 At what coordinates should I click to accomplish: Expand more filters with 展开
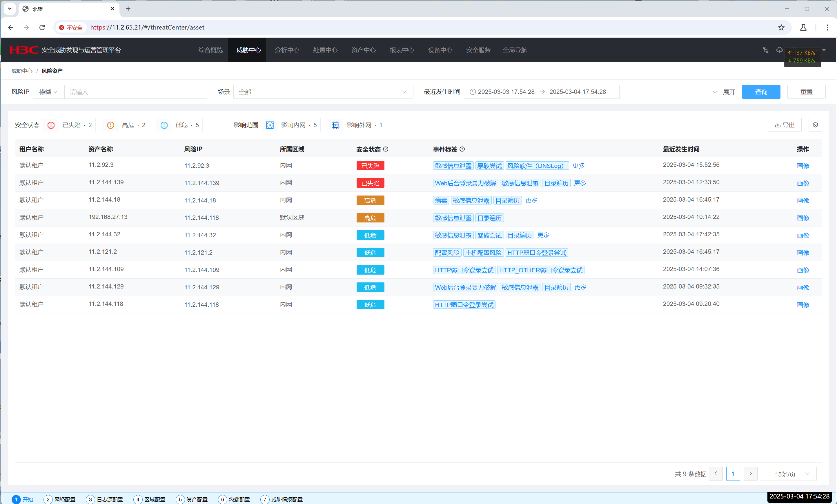pyautogui.click(x=724, y=92)
